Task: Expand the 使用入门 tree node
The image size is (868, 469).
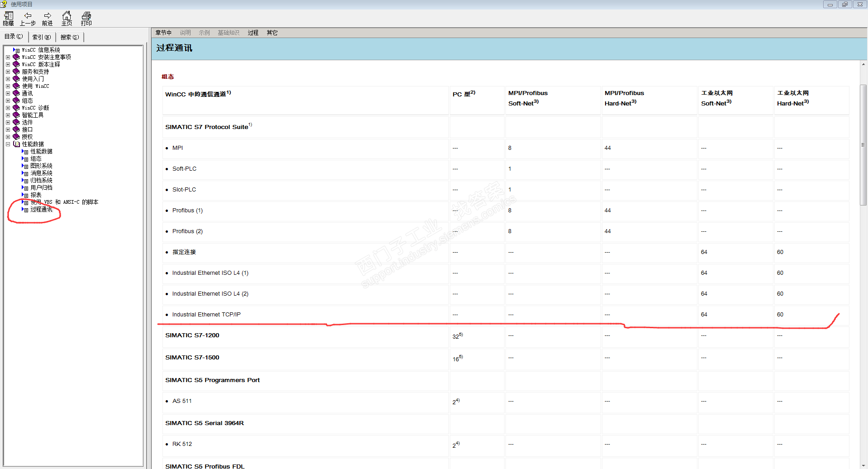Action: pos(8,79)
